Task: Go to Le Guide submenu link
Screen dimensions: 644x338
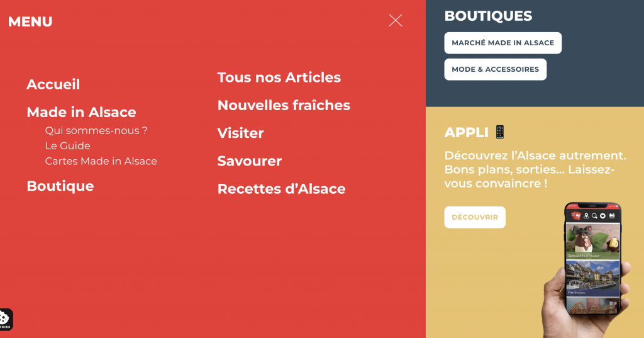Action: (68, 145)
